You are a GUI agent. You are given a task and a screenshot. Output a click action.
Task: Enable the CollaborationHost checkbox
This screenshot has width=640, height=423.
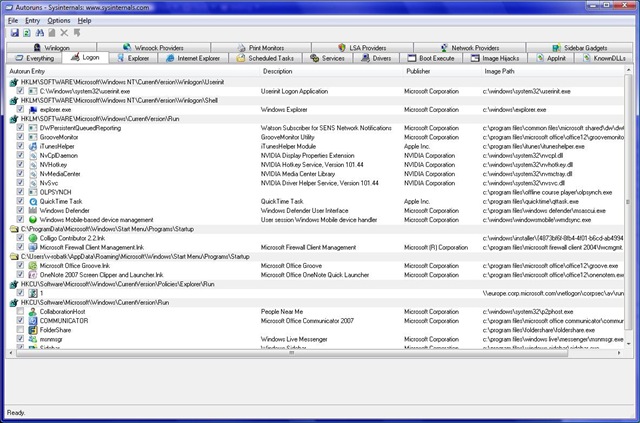[20, 311]
